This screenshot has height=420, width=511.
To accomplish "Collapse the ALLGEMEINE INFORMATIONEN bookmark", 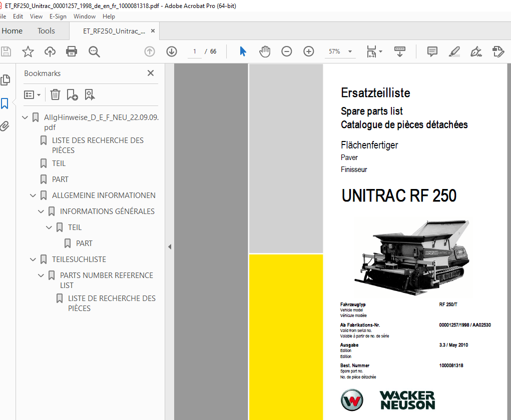I will coord(33,195).
